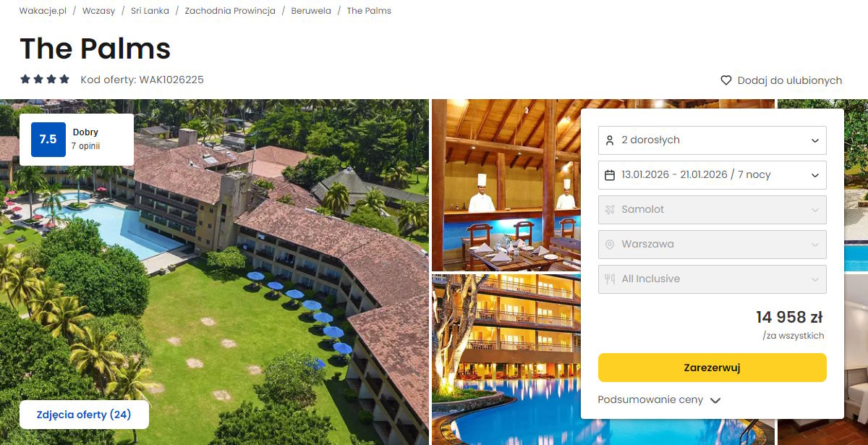Open the 2 dorosłych guests dropdown

712,140
